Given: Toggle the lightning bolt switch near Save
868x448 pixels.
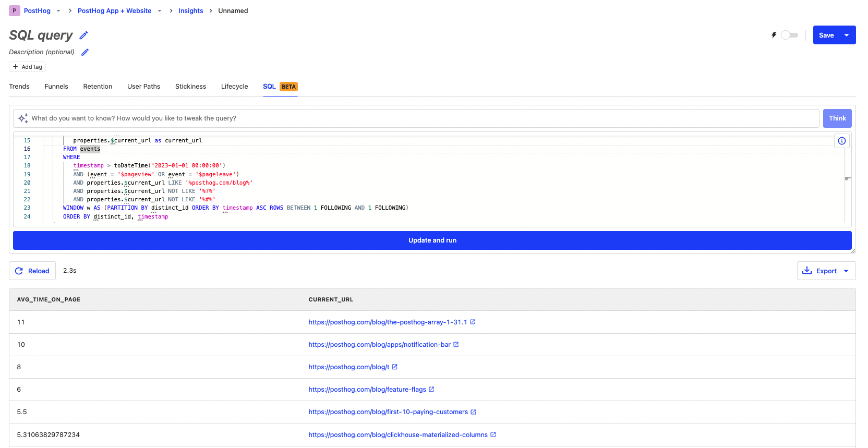Looking at the screenshot, I should coord(789,35).
